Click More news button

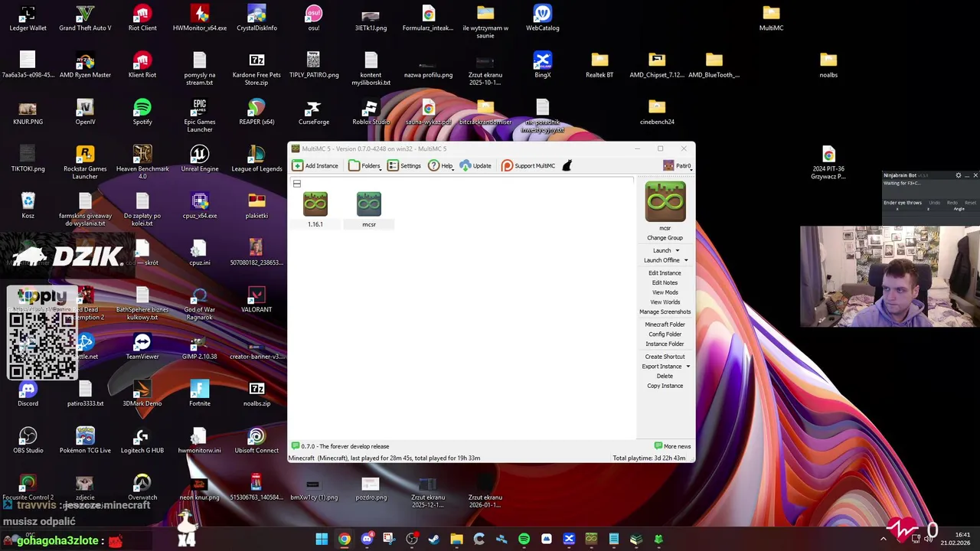pyautogui.click(x=673, y=446)
